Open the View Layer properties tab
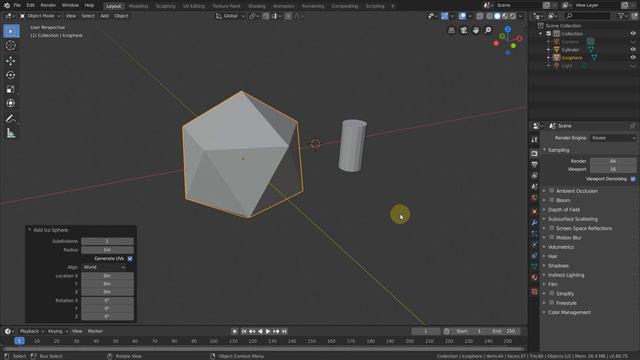The image size is (640, 360). [x=534, y=176]
